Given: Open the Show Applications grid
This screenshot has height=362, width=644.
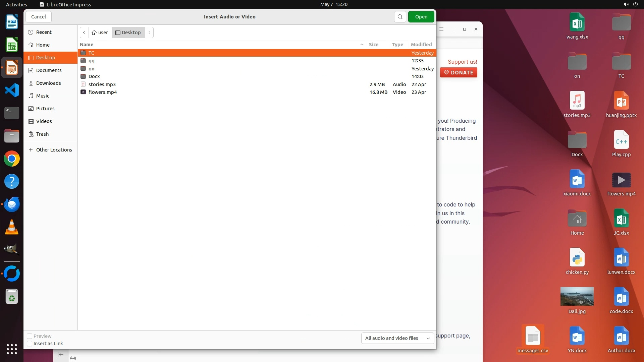Looking at the screenshot, I should pos(12,349).
